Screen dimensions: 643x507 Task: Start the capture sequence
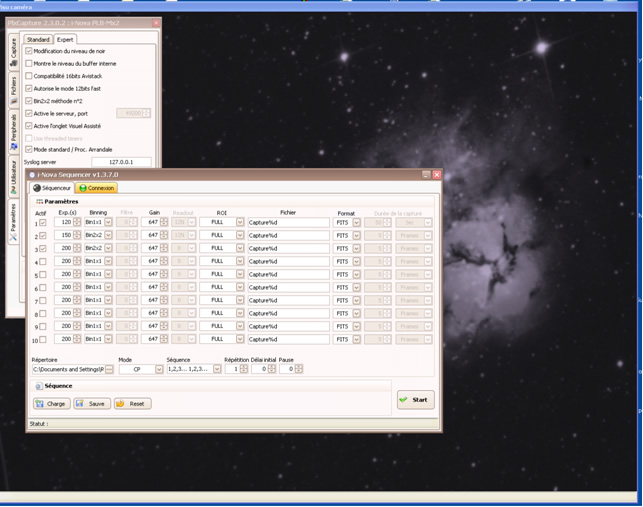[415, 400]
